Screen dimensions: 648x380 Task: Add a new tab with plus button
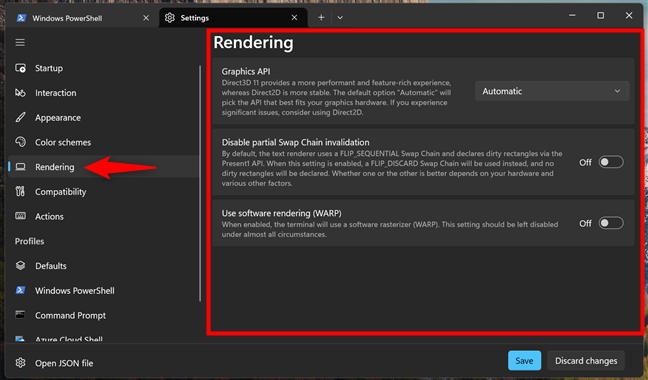pos(321,18)
